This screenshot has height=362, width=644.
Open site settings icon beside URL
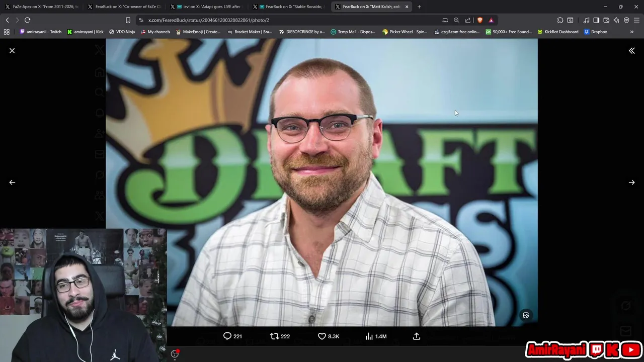pos(141,20)
